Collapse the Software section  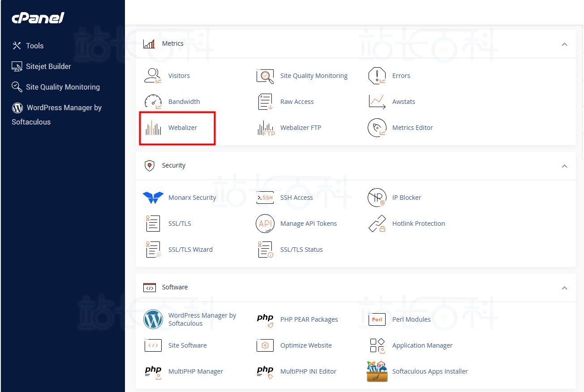(x=564, y=288)
